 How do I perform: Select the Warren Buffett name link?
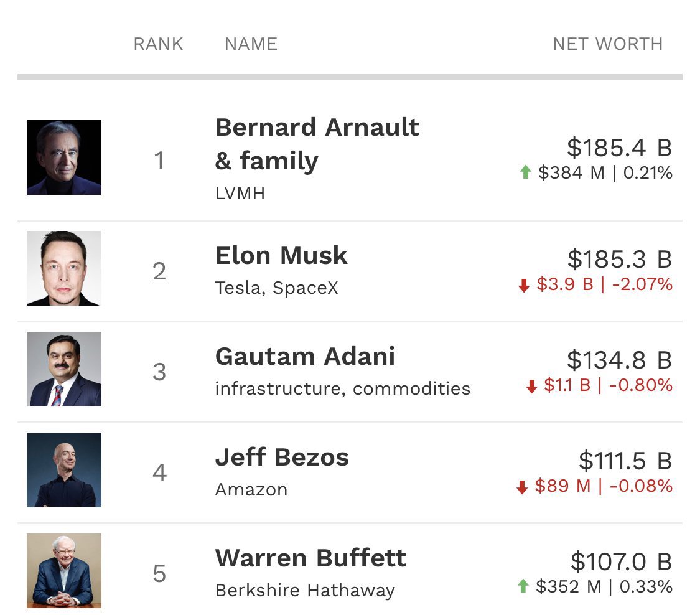[x=310, y=558]
